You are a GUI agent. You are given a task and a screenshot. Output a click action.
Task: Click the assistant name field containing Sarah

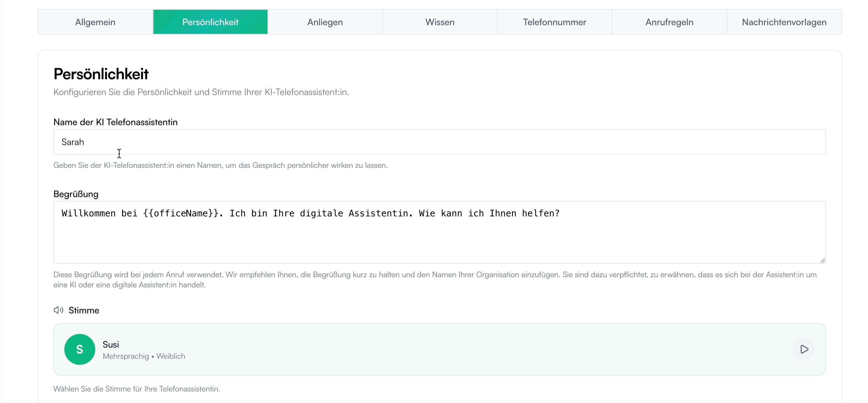pos(439,142)
